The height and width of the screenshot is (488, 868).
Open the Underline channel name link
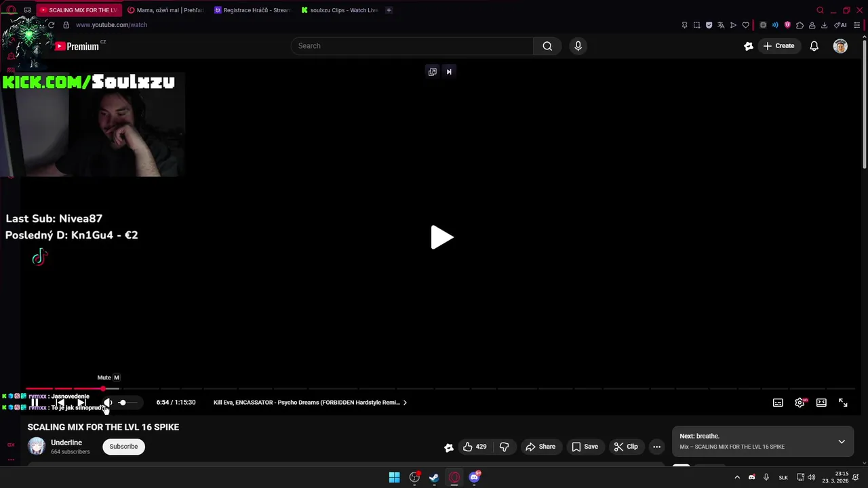click(66, 443)
